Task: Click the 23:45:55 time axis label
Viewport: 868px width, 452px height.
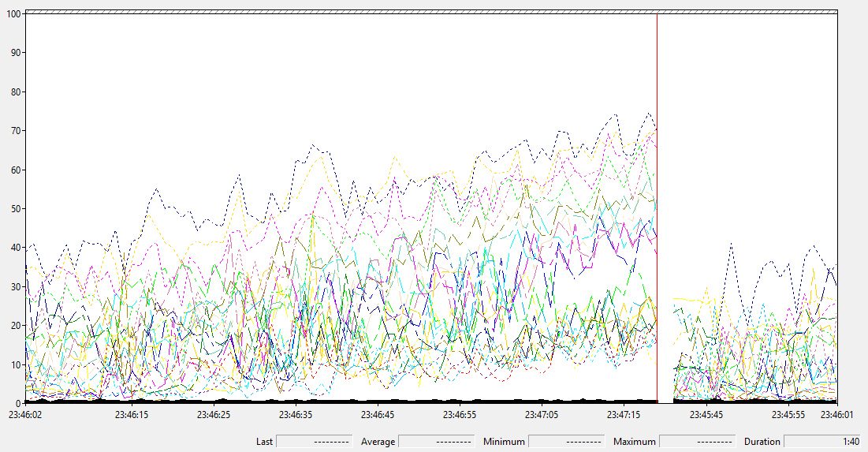Action: [x=788, y=414]
